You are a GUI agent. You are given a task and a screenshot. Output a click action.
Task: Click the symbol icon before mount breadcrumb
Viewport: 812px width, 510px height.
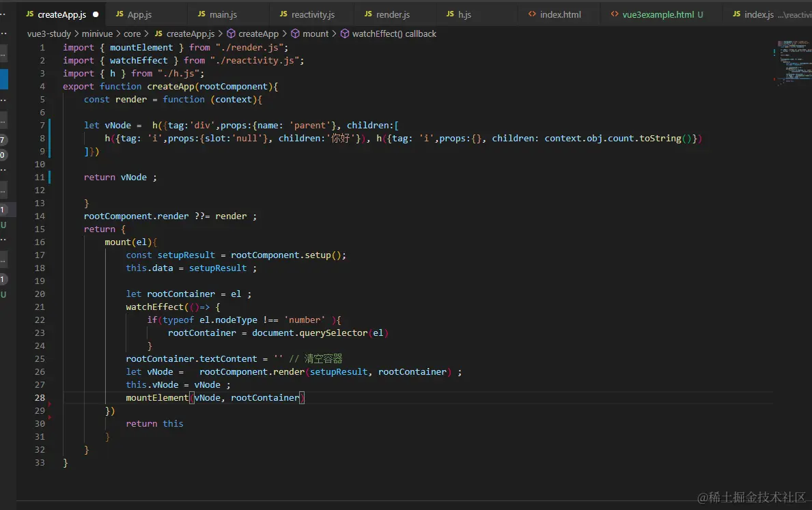pyautogui.click(x=295, y=33)
